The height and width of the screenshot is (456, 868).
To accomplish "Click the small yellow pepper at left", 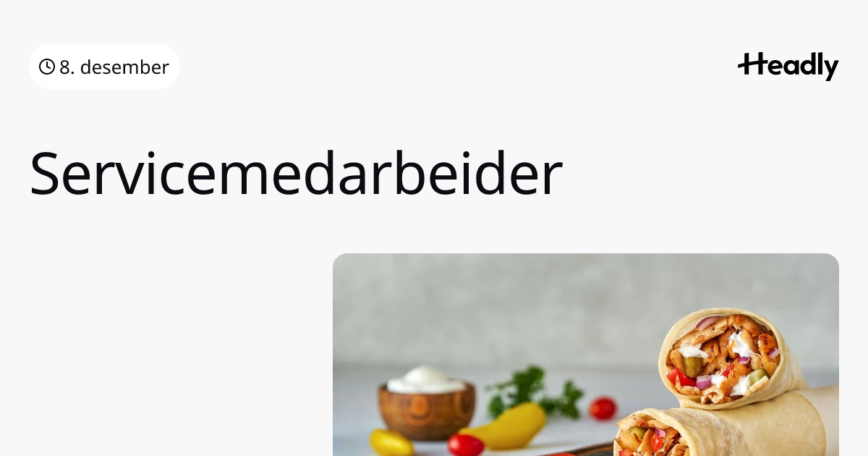I will (x=391, y=442).
